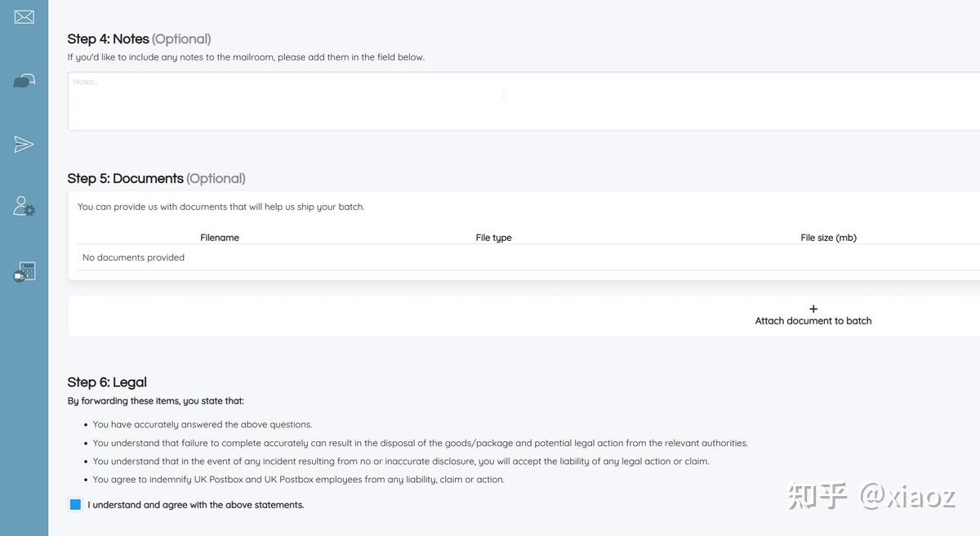Viewport: 980px width, 536px height.
Task: Click the paper plane send icon
Action: point(24,145)
